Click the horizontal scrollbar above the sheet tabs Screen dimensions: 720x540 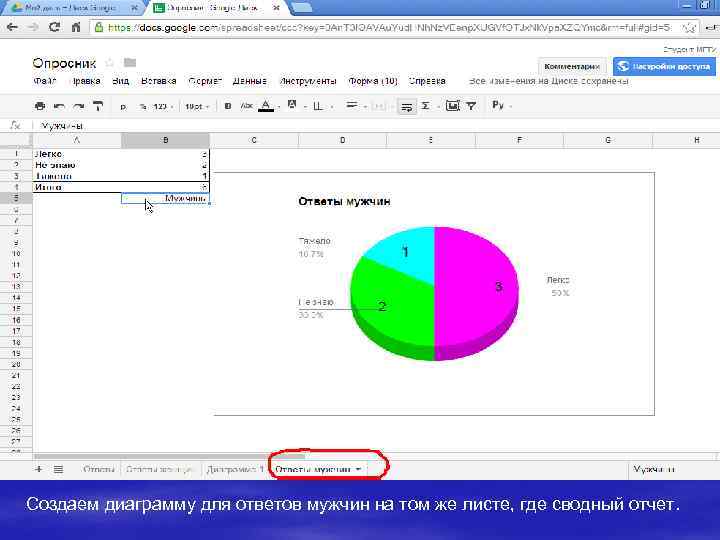click(x=170, y=456)
